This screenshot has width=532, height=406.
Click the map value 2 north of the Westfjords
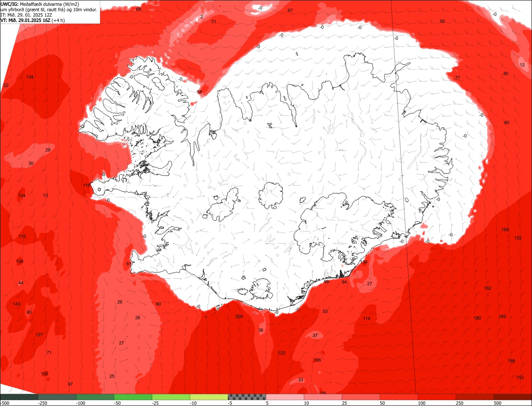coord(202,17)
